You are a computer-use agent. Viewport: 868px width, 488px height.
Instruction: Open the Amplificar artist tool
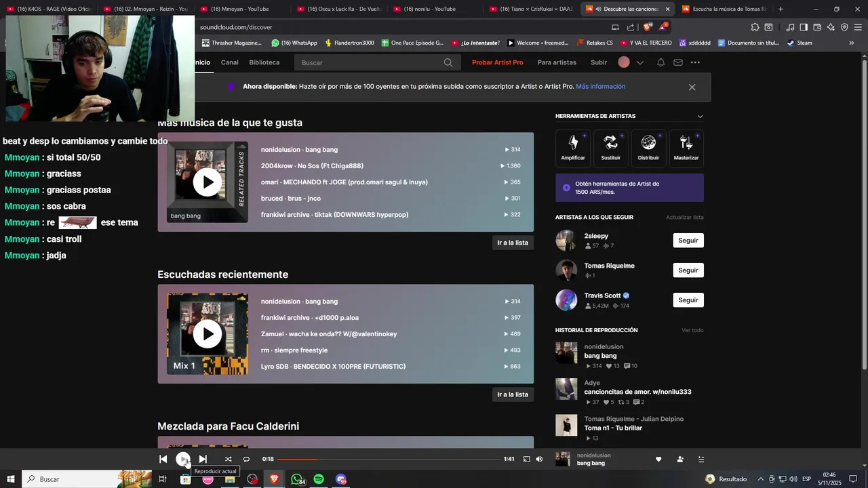tap(573, 148)
